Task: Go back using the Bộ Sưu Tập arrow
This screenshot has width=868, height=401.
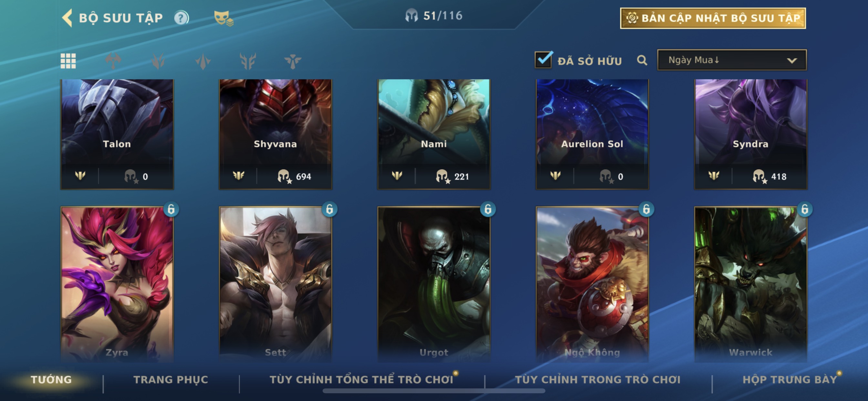Action: pos(67,18)
